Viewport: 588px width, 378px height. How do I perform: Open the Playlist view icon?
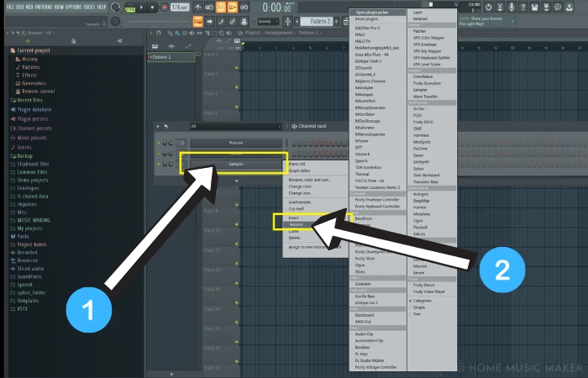pyautogui.click(x=198, y=22)
